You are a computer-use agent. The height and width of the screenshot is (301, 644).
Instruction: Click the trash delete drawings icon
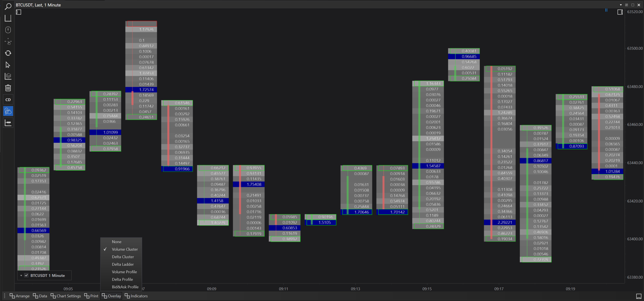click(8, 88)
